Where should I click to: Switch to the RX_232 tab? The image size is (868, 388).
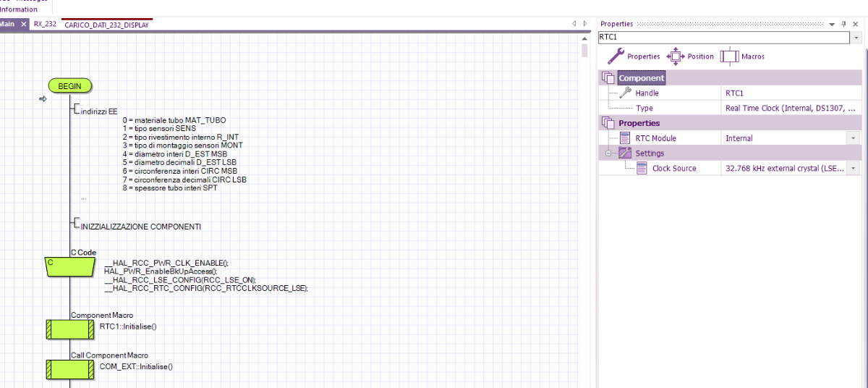[45, 24]
